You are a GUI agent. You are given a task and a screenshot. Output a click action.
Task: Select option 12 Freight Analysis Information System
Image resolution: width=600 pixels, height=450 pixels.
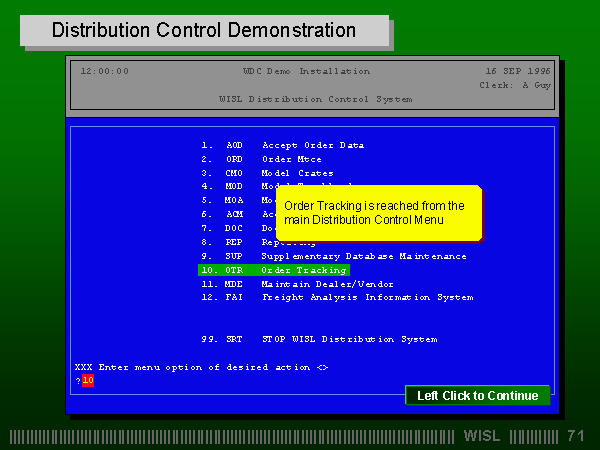coord(337,297)
